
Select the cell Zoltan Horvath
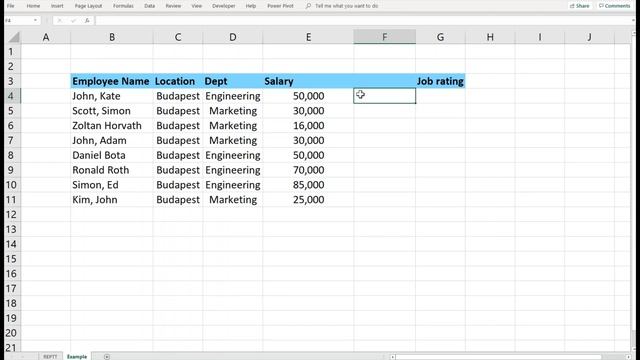click(112, 126)
